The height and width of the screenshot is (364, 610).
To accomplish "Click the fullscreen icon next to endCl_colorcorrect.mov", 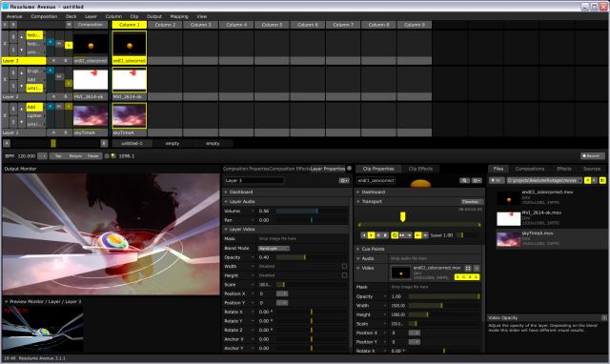I will [x=468, y=268].
